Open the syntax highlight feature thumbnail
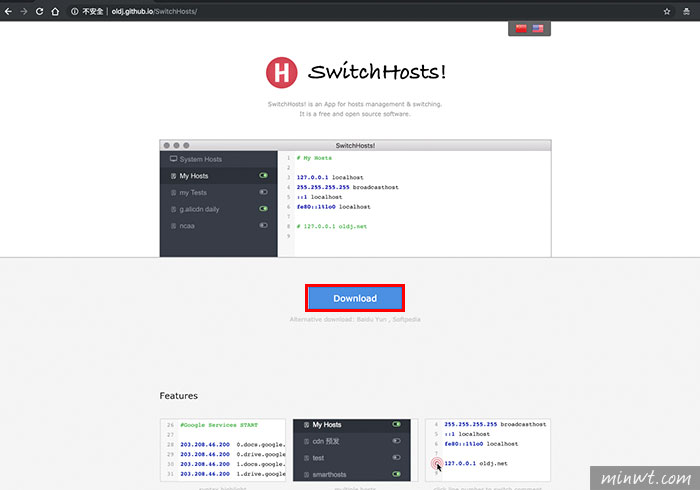The height and width of the screenshot is (490, 700). coord(223,450)
